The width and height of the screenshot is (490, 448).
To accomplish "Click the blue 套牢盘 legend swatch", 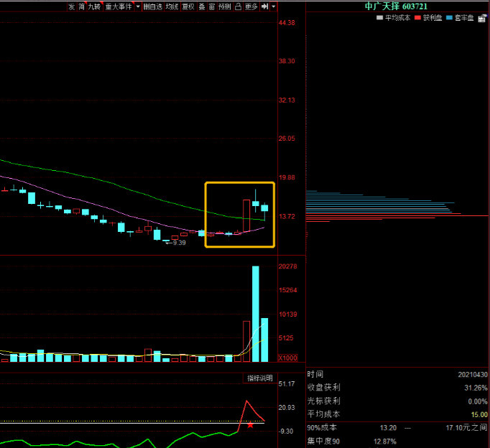I will [449, 18].
